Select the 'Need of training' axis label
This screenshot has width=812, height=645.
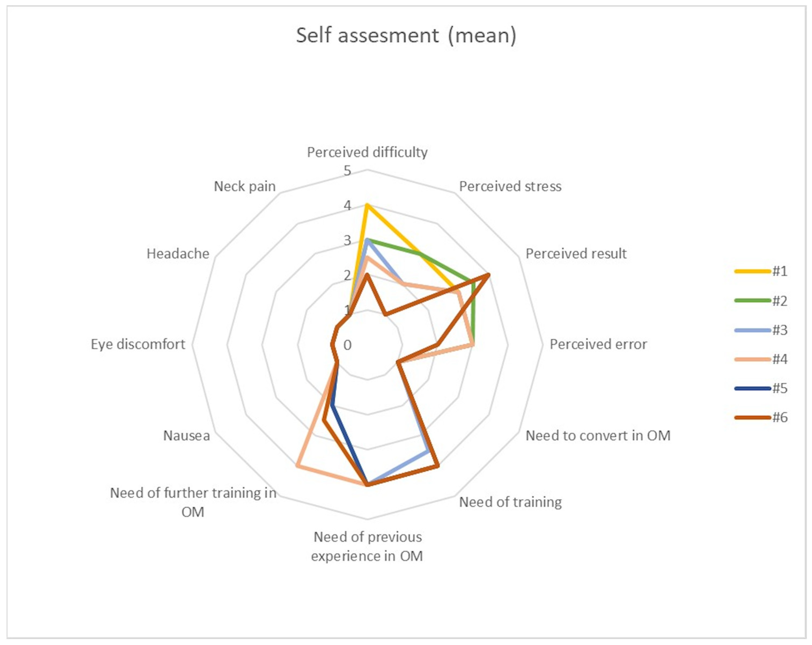(x=510, y=502)
